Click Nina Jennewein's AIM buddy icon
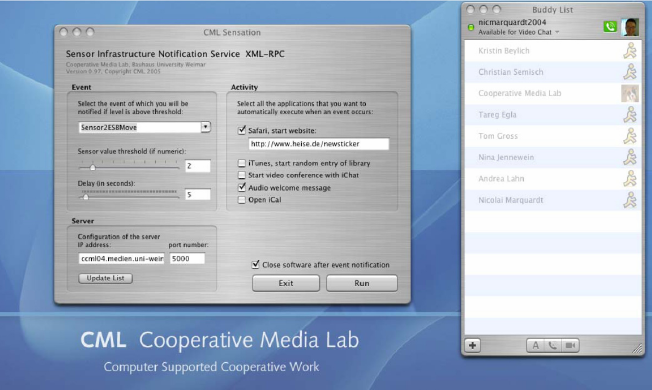This screenshot has width=652, height=390. click(x=630, y=157)
